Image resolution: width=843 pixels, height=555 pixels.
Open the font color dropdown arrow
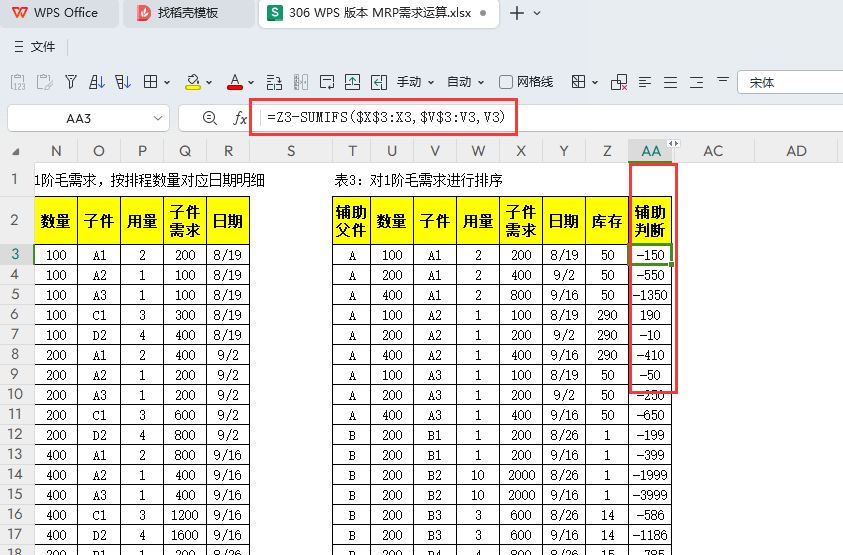click(x=251, y=82)
